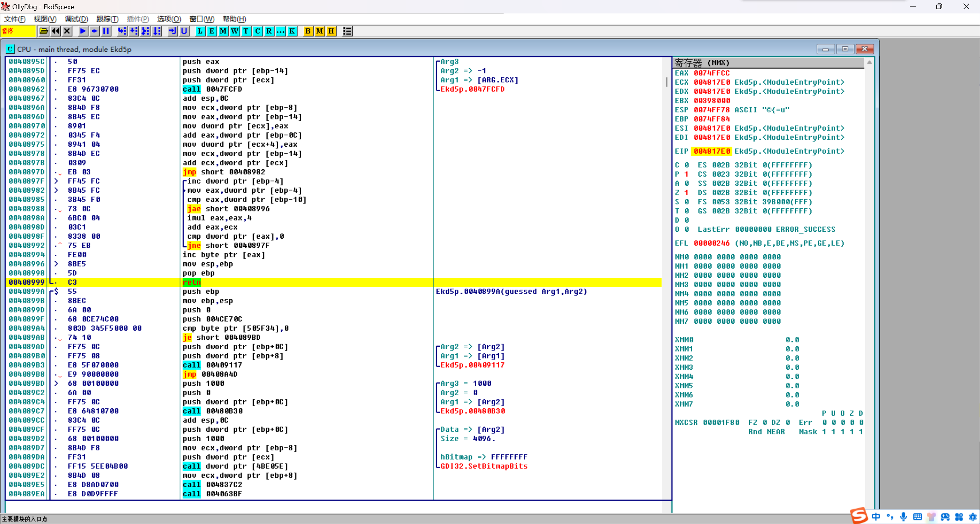This screenshot has height=524, width=980.
Task: Click the Run program play icon
Action: coord(82,31)
